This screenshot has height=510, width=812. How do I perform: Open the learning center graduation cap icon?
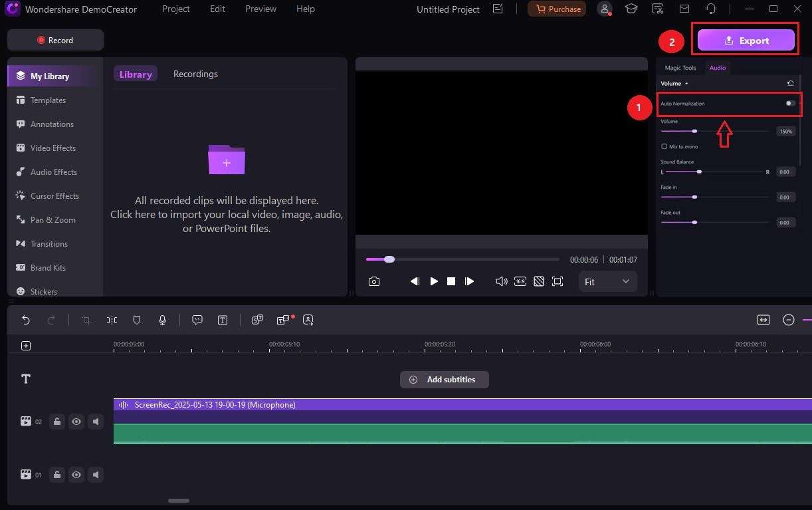pos(631,9)
